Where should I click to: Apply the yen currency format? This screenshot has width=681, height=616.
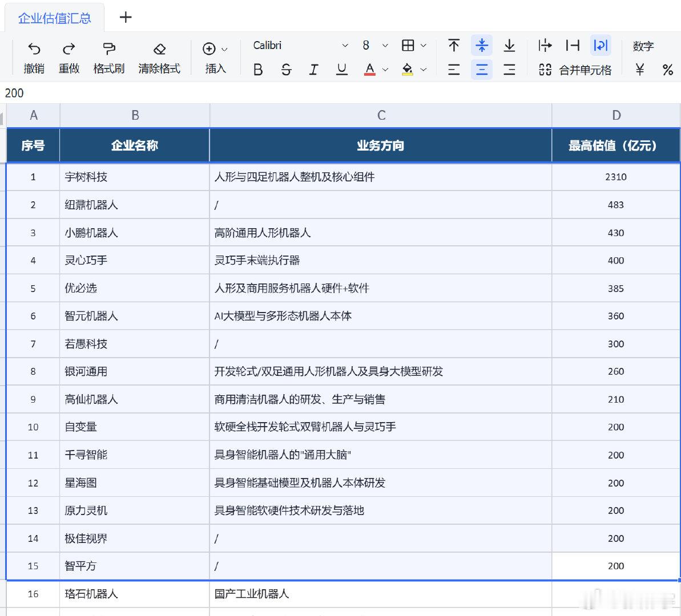click(640, 70)
